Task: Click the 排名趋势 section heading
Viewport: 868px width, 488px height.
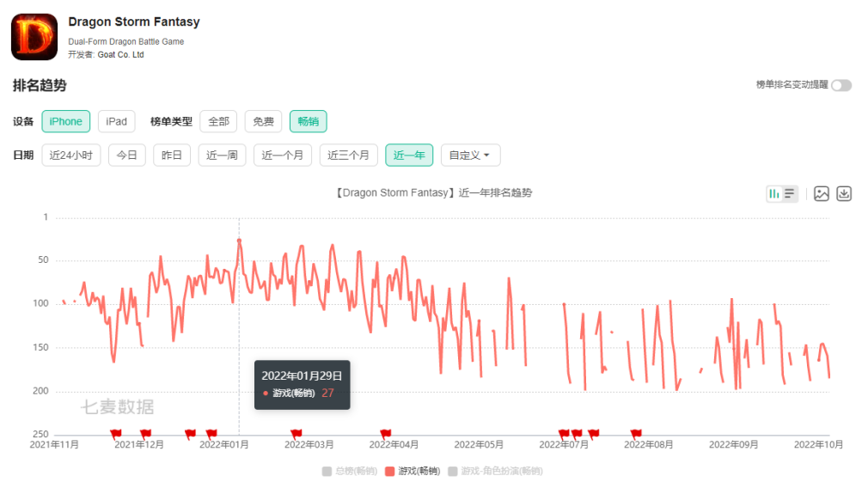Action: (40, 85)
